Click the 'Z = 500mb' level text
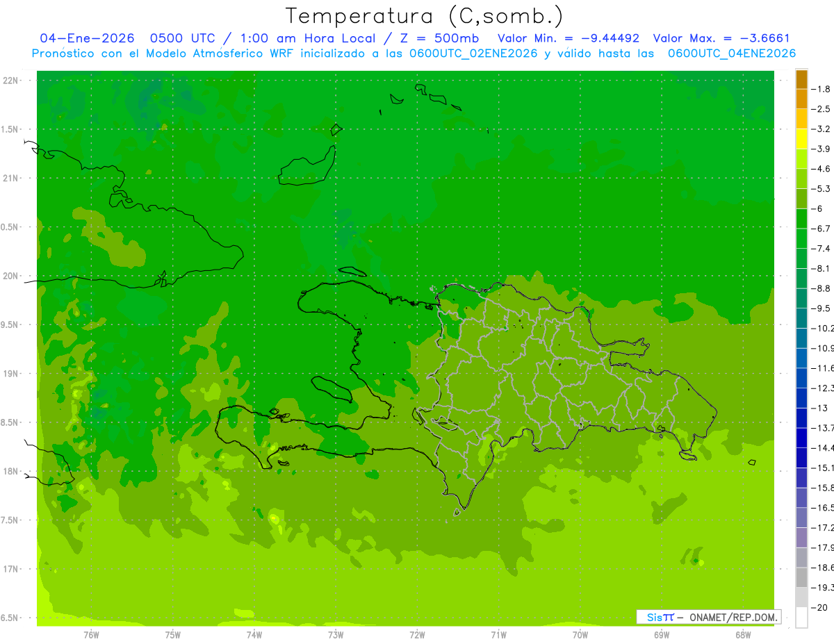This screenshot has height=644, width=834. point(439,38)
